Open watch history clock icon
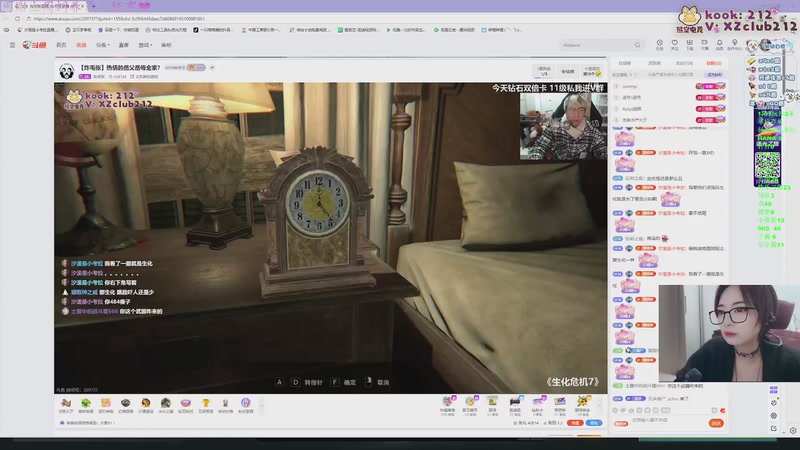Image resolution: width=800 pixels, height=450 pixels. pyautogui.click(x=659, y=44)
